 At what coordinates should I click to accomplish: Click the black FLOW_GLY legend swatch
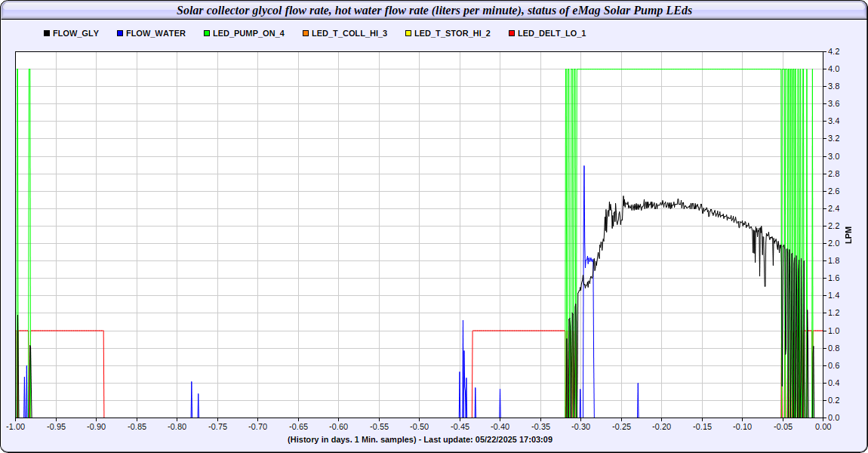point(48,34)
